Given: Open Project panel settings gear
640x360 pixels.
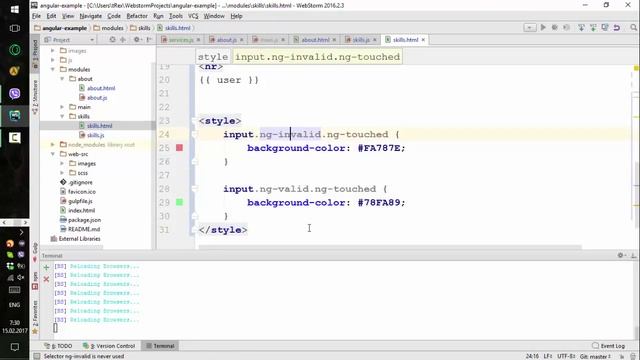Looking at the screenshot, I should 137,40.
